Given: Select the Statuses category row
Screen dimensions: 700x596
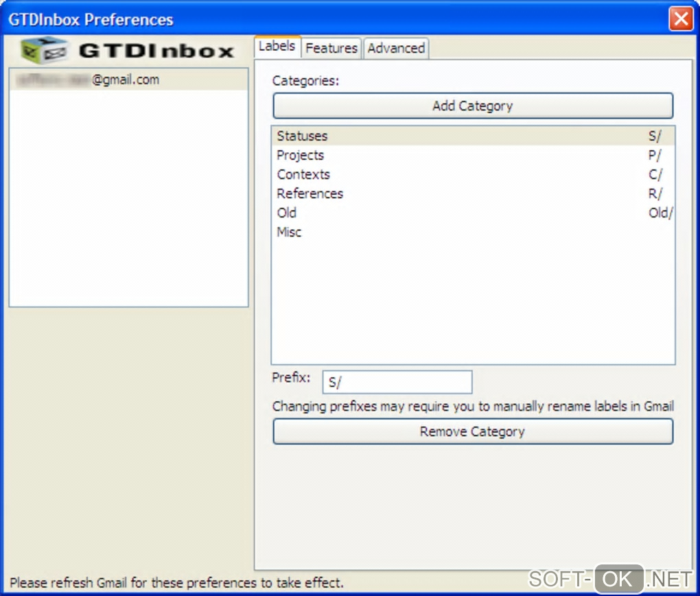Looking at the screenshot, I should [473, 136].
